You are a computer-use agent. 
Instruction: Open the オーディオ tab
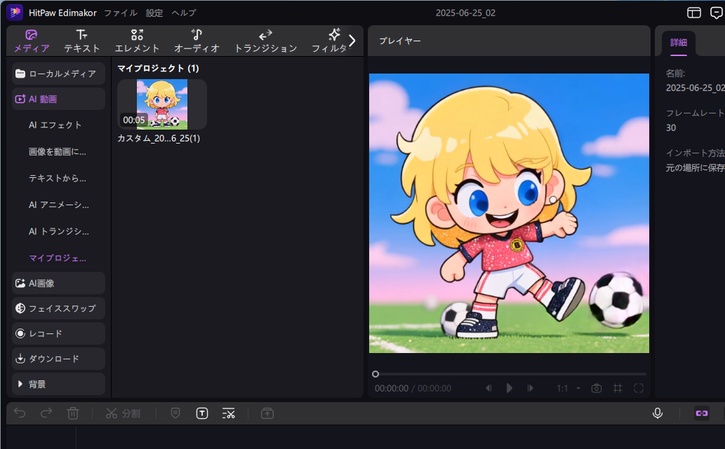point(197,41)
